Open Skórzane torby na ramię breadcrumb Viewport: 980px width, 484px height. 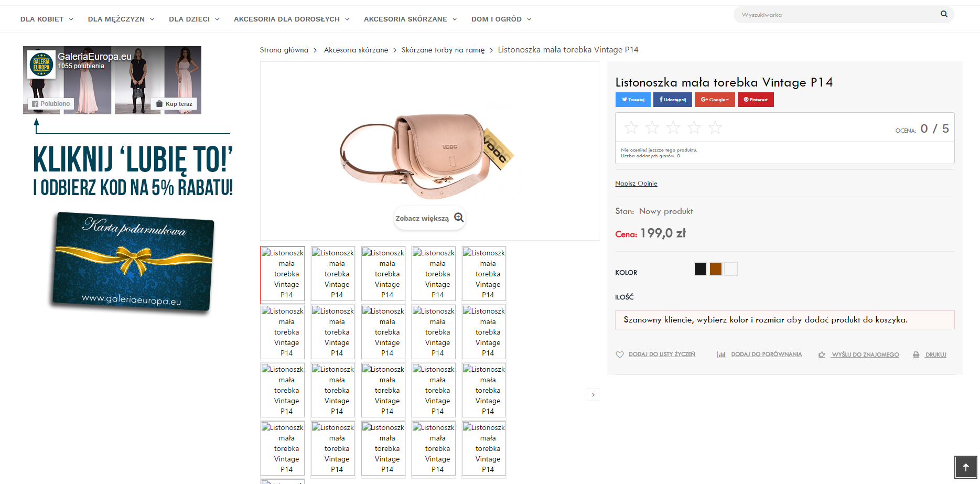(443, 50)
